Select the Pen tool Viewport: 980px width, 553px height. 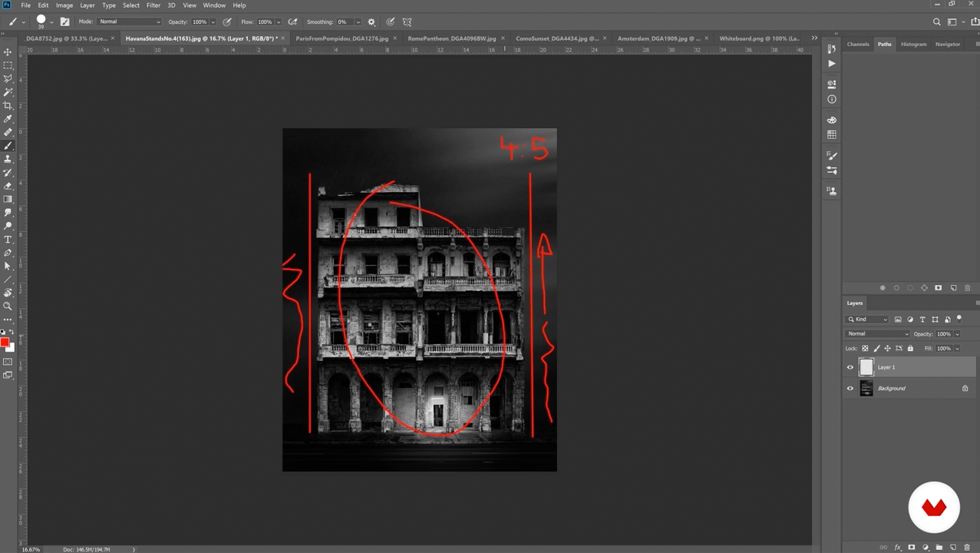point(8,253)
